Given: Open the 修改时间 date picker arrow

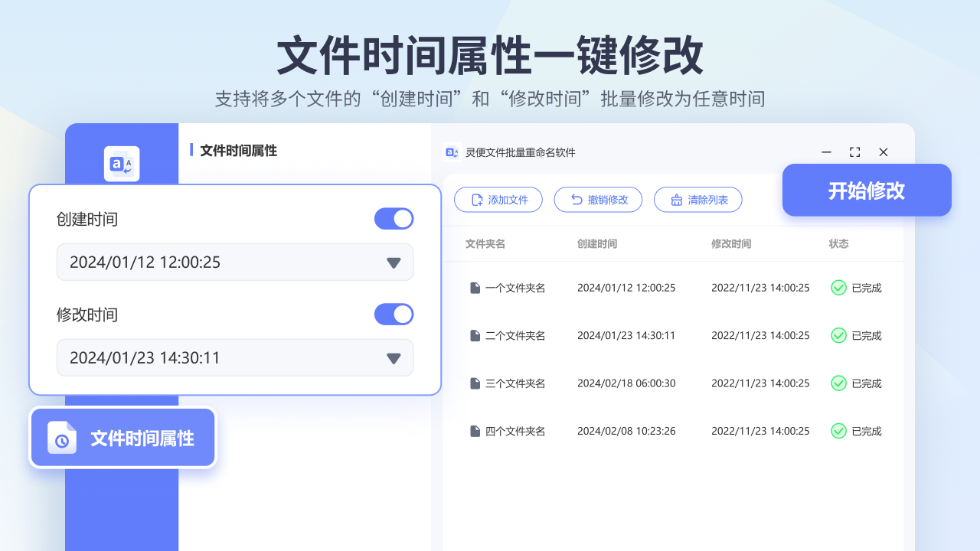Looking at the screenshot, I should [x=395, y=357].
